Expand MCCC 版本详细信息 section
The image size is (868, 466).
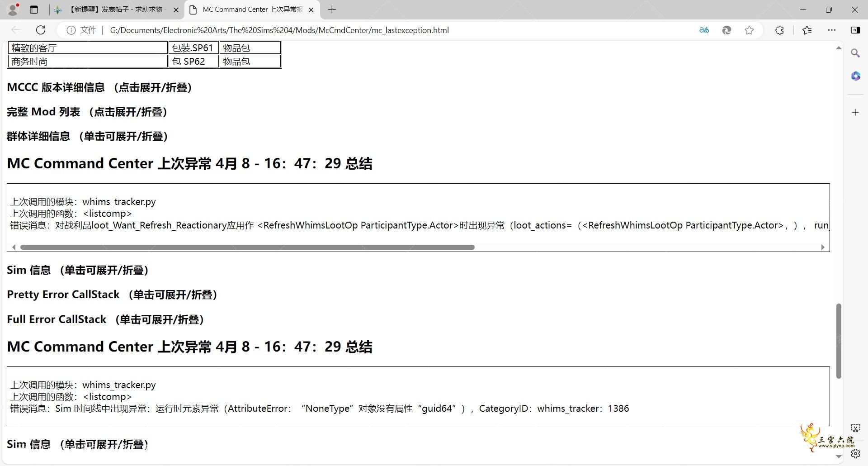click(x=99, y=87)
